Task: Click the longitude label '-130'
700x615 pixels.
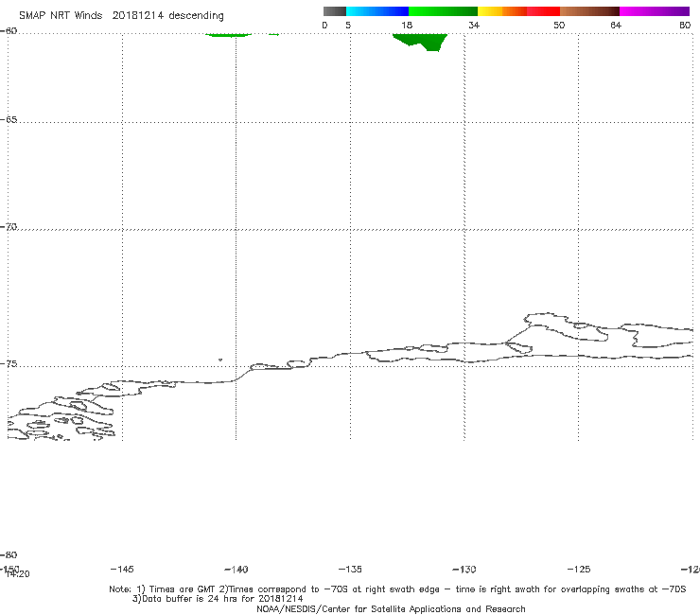Action: click(x=464, y=570)
